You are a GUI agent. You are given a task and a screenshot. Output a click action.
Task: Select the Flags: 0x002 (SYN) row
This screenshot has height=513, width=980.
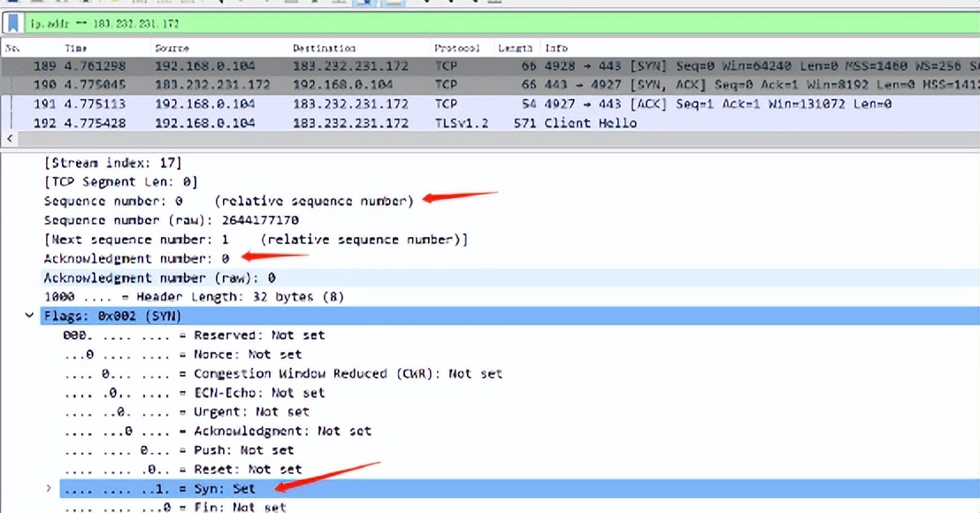point(509,316)
